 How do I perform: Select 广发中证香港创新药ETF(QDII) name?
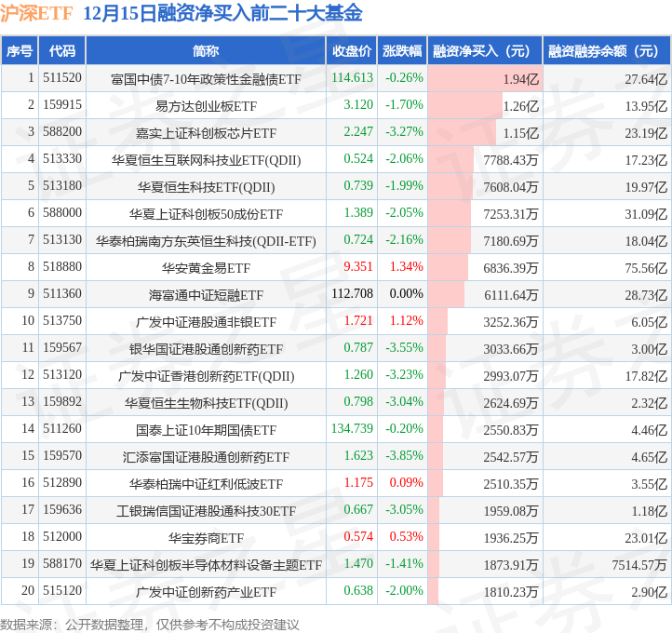tap(206, 376)
